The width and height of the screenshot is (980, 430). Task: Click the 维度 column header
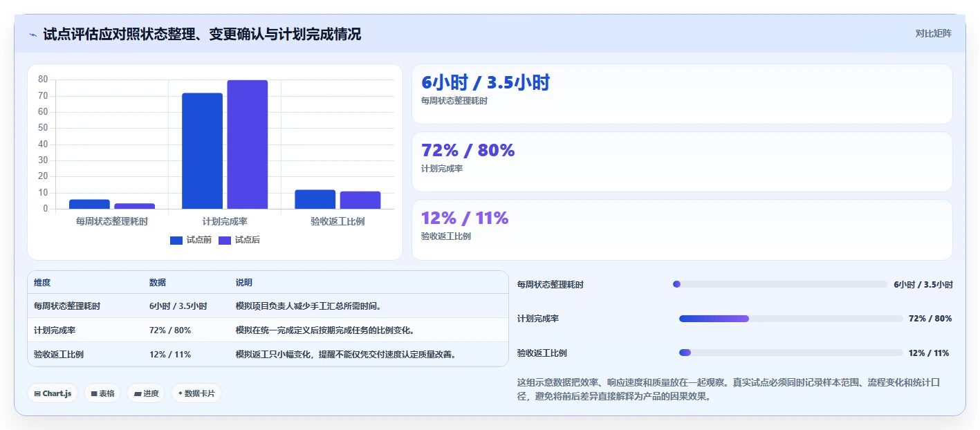point(42,283)
